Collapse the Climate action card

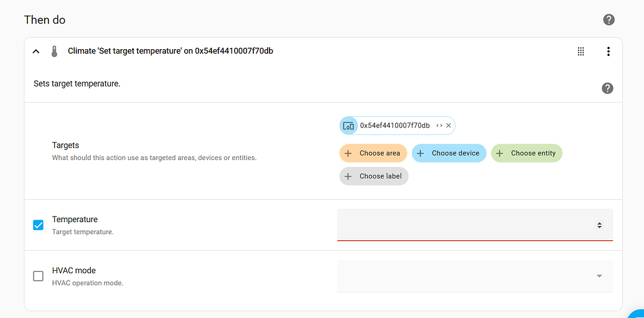coord(36,52)
